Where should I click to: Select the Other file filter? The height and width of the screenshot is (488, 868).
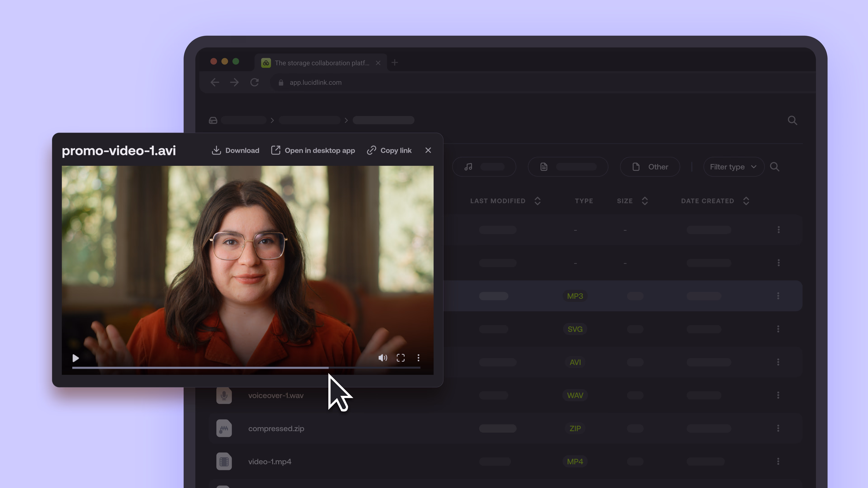[x=650, y=167]
